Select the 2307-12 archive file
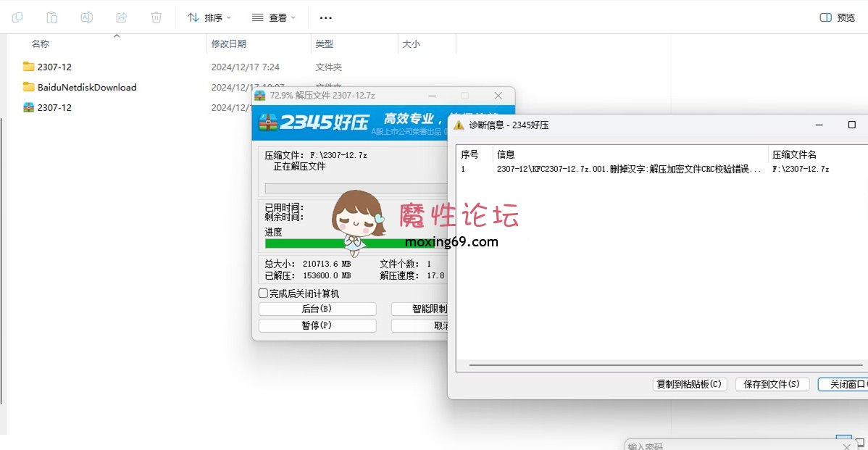This screenshot has height=450, width=868. (54, 107)
